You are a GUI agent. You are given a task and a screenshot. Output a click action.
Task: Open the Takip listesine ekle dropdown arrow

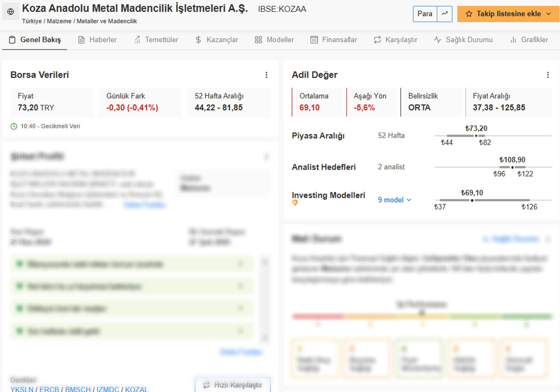(549, 14)
